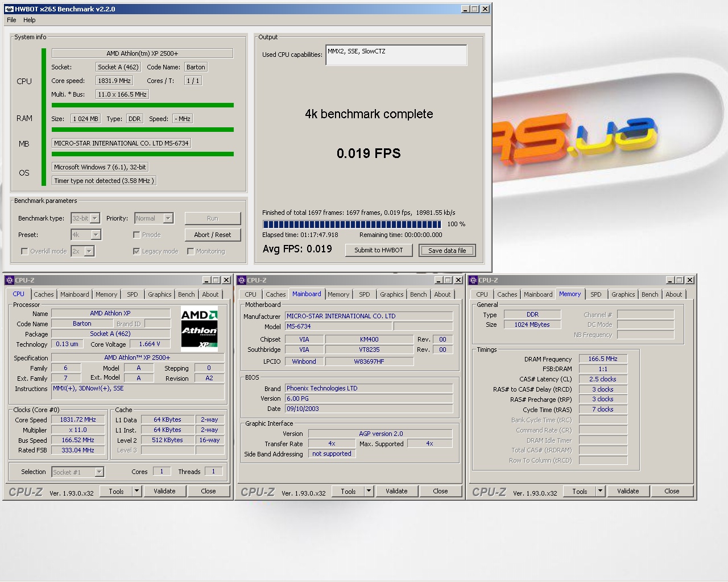Screen dimensions: 728x582
Task: Click Tools button in Memory CPU-Z window
Action: click(x=580, y=491)
